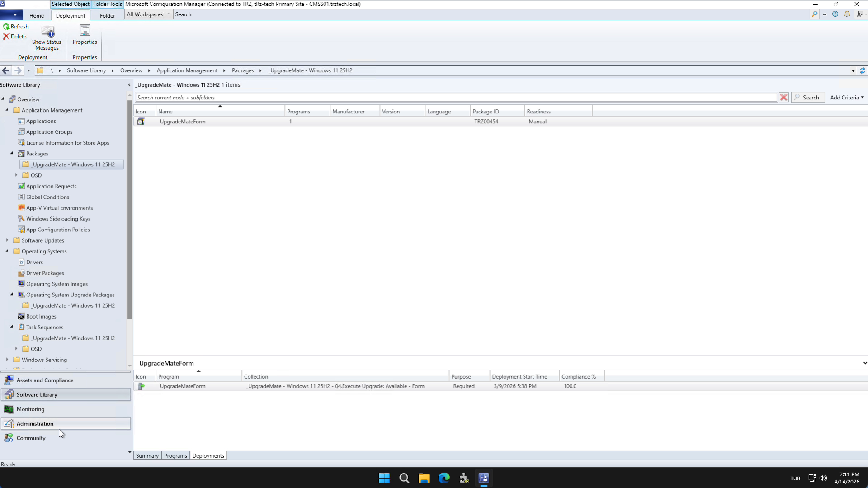Open File Explorer from taskbar
The image size is (868, 488).
coord(424,478)
